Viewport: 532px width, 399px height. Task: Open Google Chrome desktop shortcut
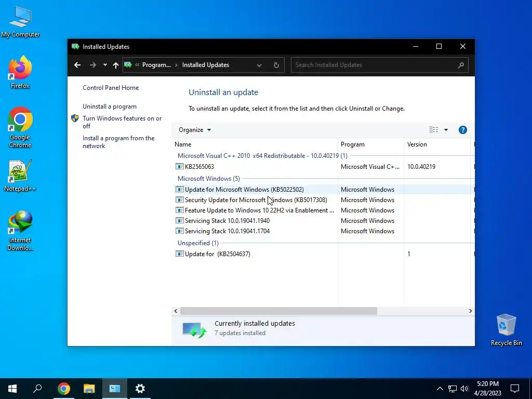coord(20,127)
